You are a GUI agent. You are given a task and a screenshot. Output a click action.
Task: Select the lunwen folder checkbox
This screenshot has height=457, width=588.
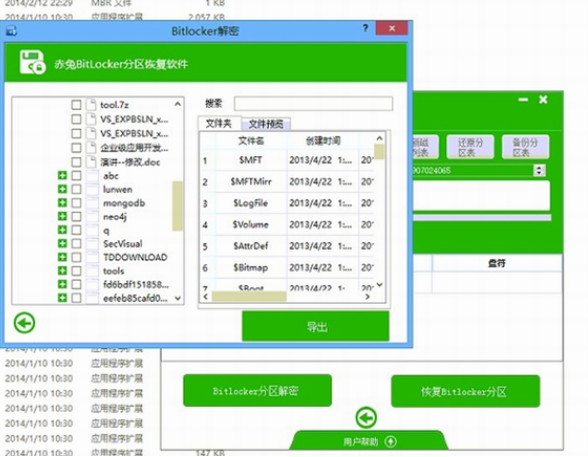click(x=76, y=189)
